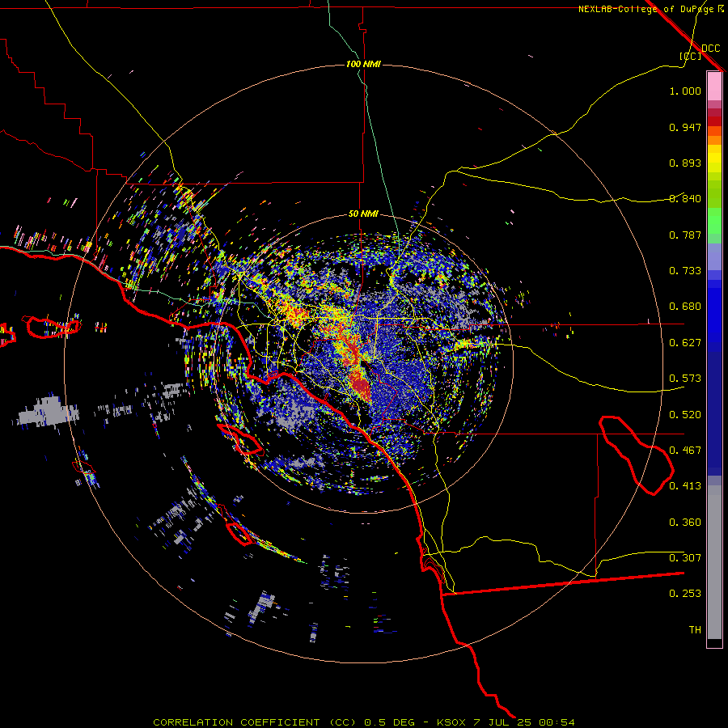
Task: Click the 100 NMI range ring label
Action: pos(363,64)
